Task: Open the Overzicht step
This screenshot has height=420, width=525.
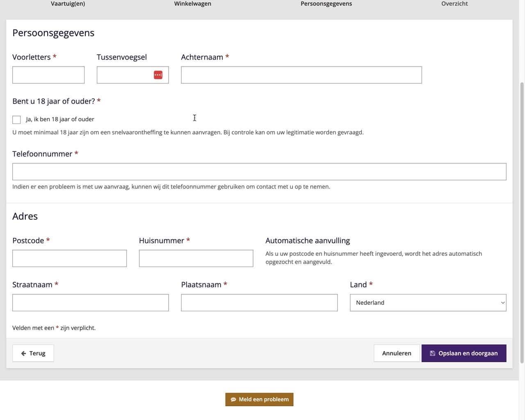Action: pos(454,4)
